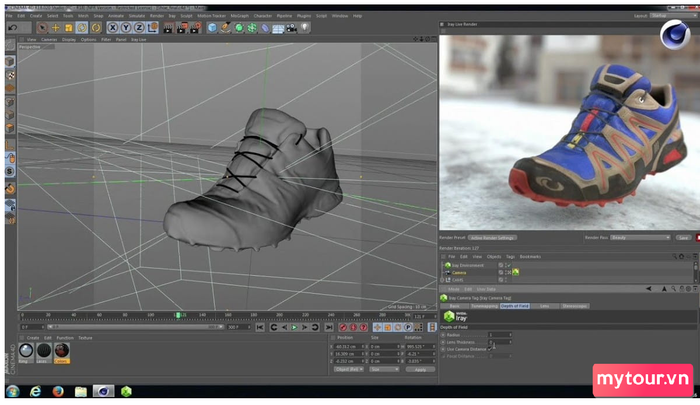
Task: Select the Ring material thumbnail
Action: point(26,351)
